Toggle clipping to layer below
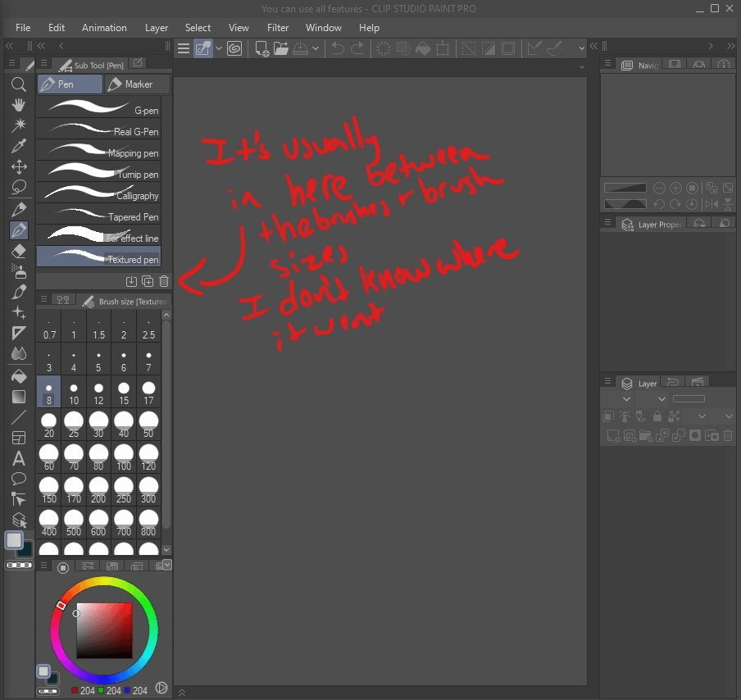The height and width of the screenshot is (700, 741). (607, 416)
